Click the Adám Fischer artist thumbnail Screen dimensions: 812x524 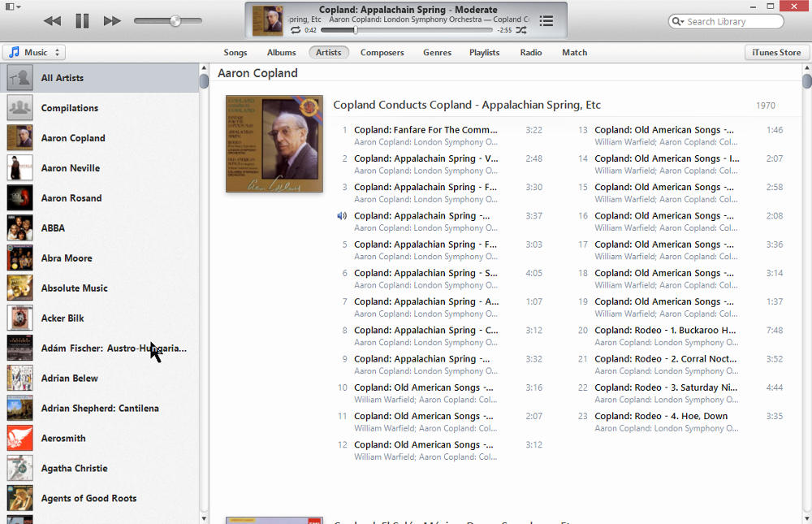[19, 349]
